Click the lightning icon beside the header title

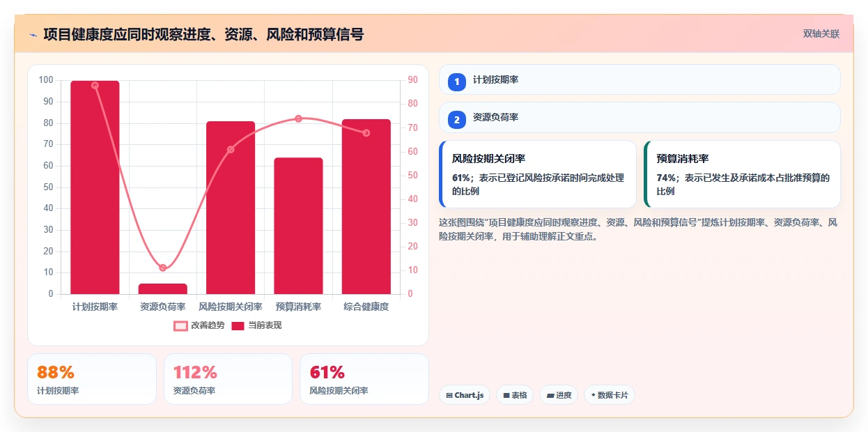[x=33, y=35]
